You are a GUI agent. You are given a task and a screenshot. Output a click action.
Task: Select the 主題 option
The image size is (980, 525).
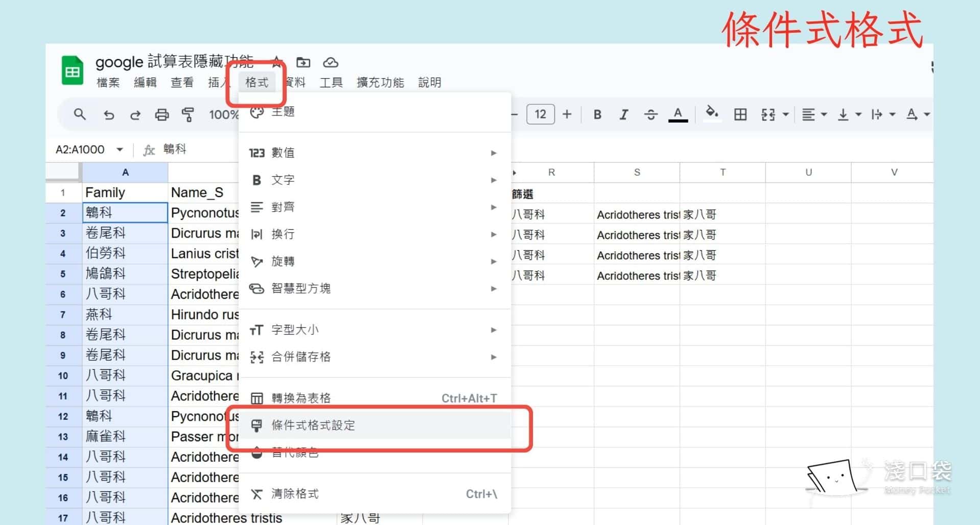tap(284, 112)
